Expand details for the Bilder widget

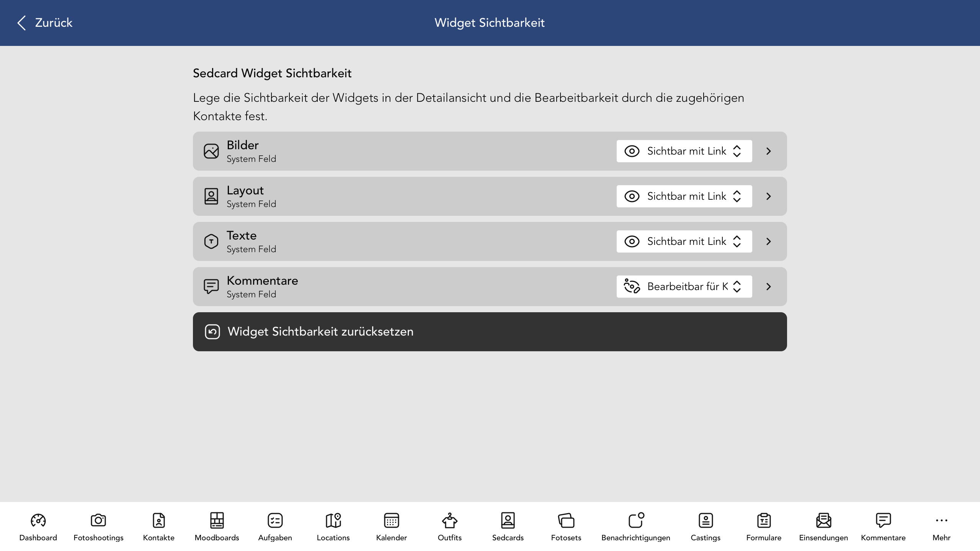tap(768, 151)
